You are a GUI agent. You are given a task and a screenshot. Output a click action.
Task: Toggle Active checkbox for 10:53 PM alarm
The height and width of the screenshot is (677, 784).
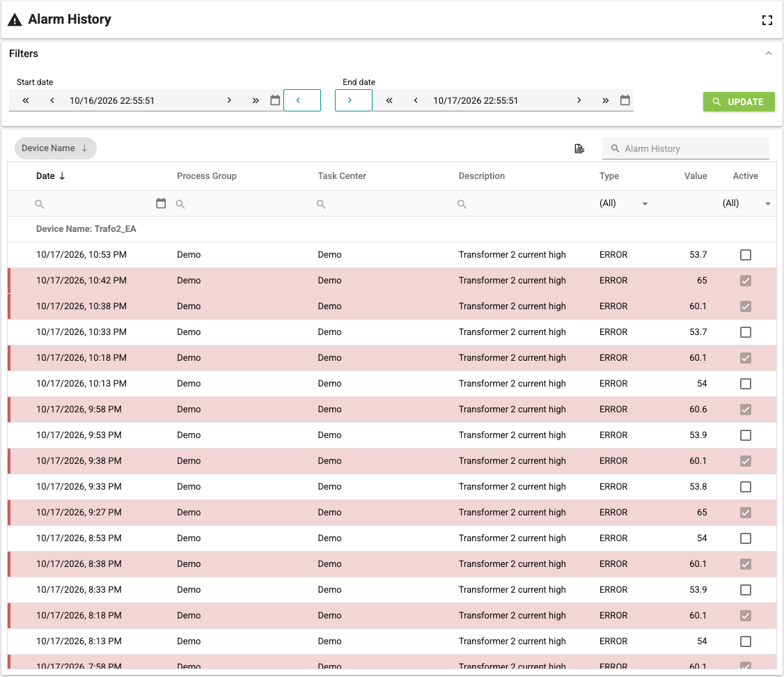(x=746, y=255)
